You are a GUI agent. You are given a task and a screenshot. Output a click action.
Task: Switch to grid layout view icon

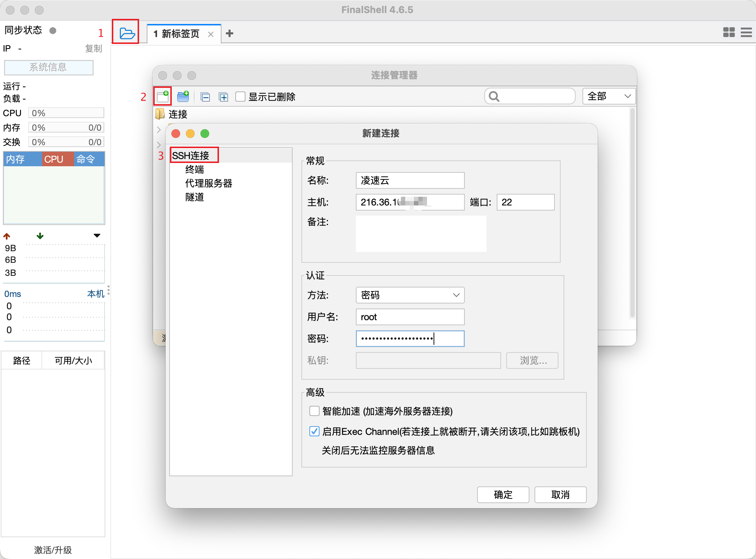point(729,32)
